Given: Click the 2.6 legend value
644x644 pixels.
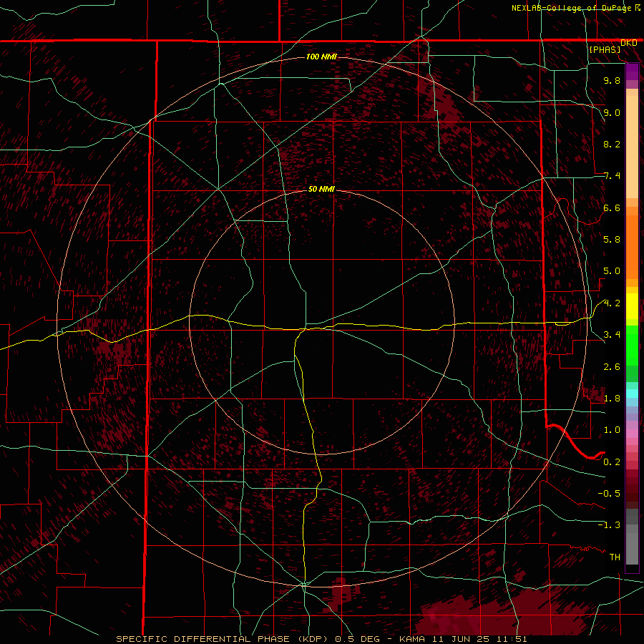Looking at the screenshot, I should click(612, 366).
